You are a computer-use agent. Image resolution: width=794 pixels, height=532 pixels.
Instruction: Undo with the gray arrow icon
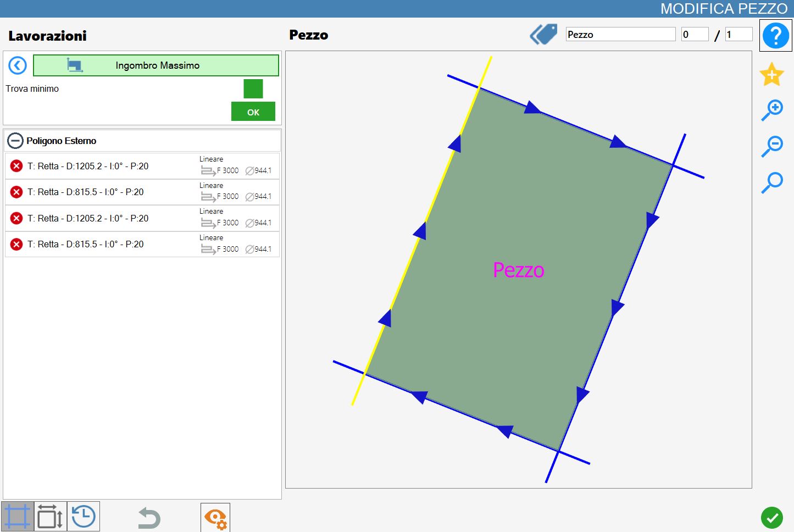pos(149,518)
